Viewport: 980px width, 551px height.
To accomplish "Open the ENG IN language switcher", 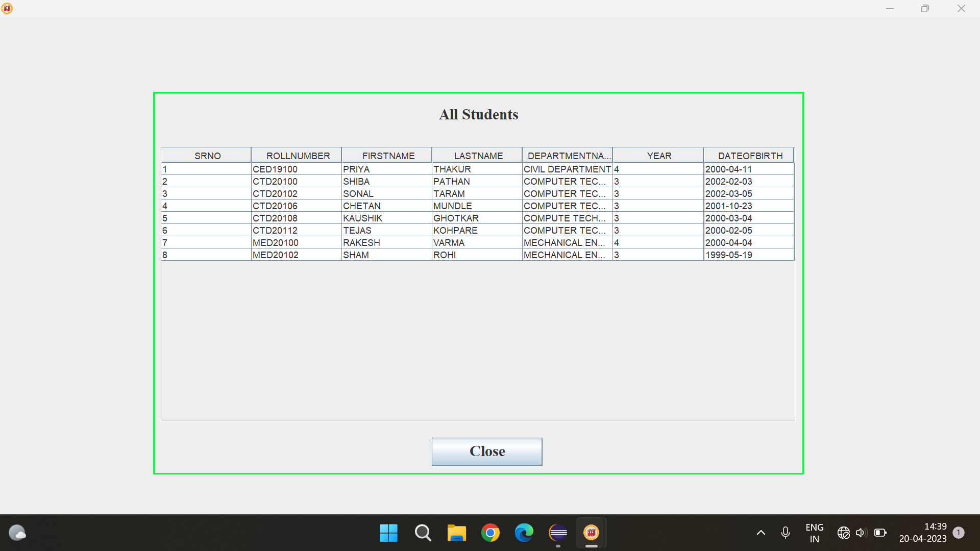I will [x=814, y=533].
